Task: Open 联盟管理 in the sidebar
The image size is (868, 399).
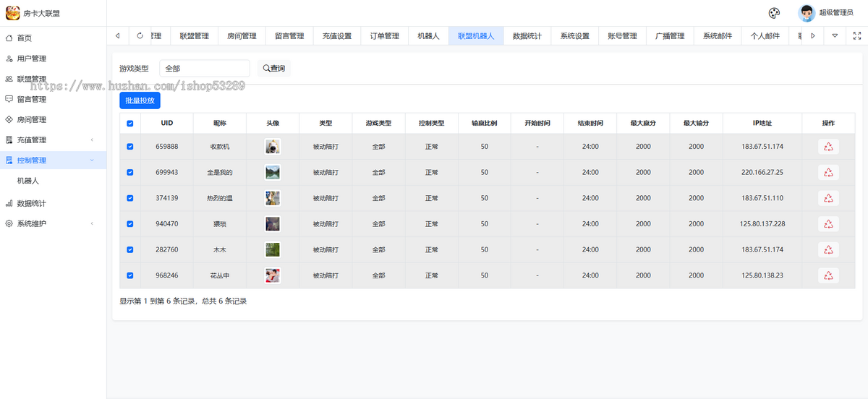Action: tap(53, 79)
